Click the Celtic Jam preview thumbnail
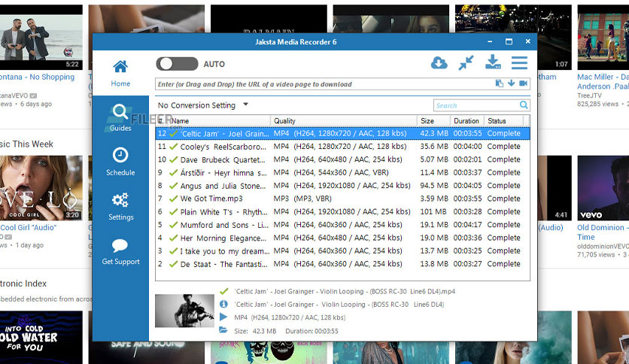The height and width of the screenshot is (364, 629). tap(184, 311)
